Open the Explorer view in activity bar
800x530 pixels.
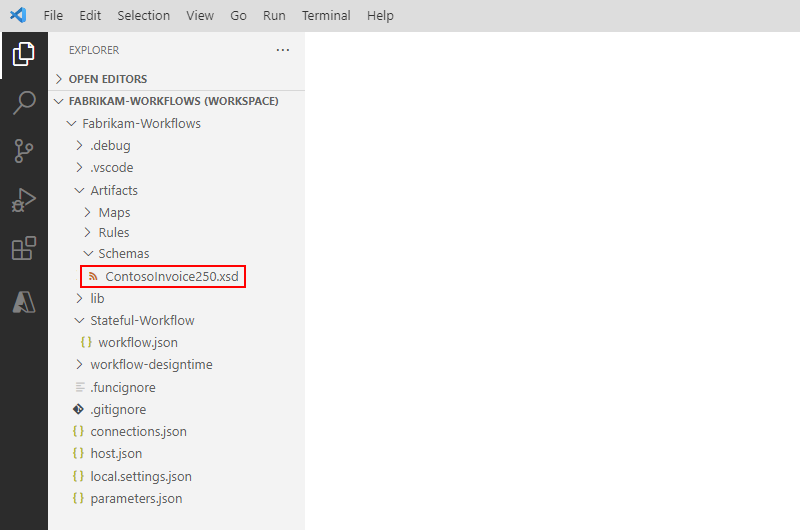click(23, 54)
